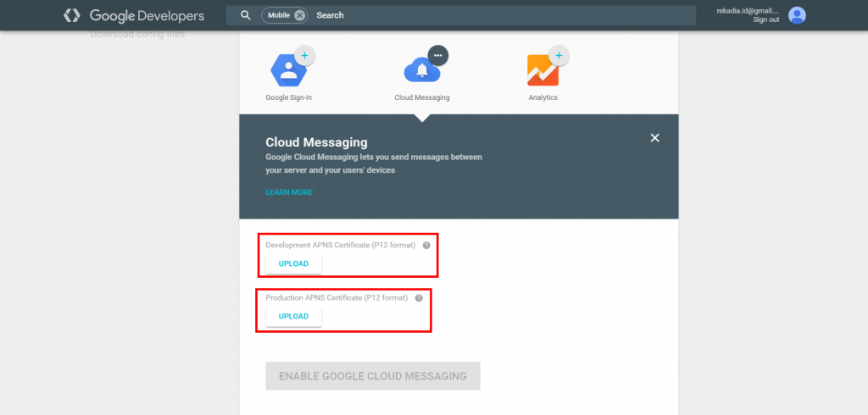
Task: Open the LEARN MORE link
Action: pyautogui.click(x=289, y=192)
